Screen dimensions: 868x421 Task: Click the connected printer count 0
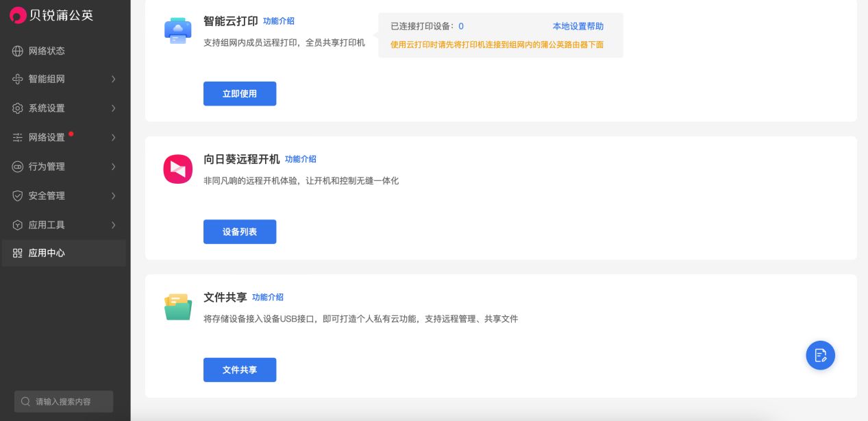(461, 26)
